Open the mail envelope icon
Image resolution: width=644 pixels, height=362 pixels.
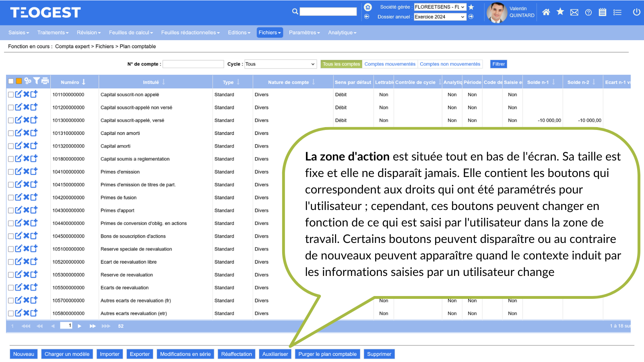pos(574,12)
